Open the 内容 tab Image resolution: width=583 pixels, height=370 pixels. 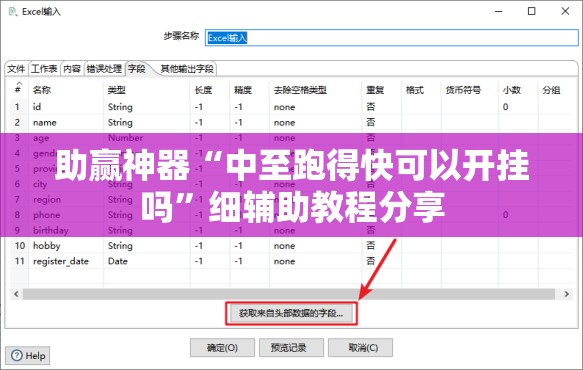click(72, 69)
